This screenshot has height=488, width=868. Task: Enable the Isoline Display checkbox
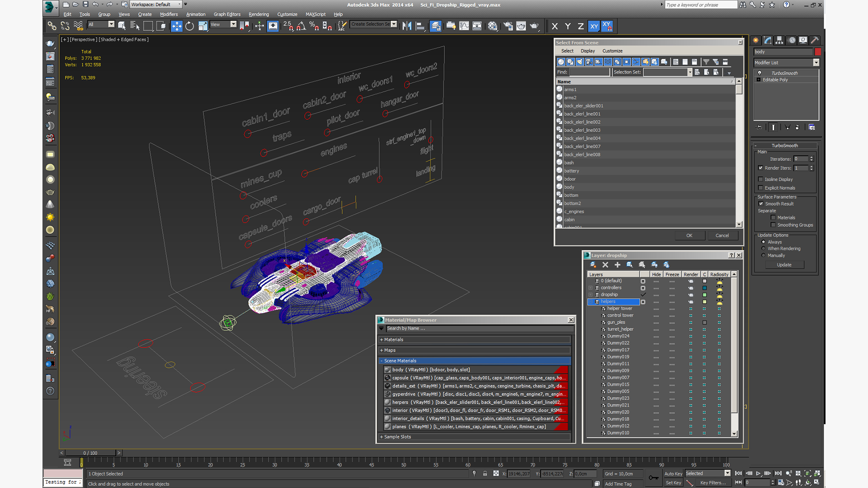point(760,179)
